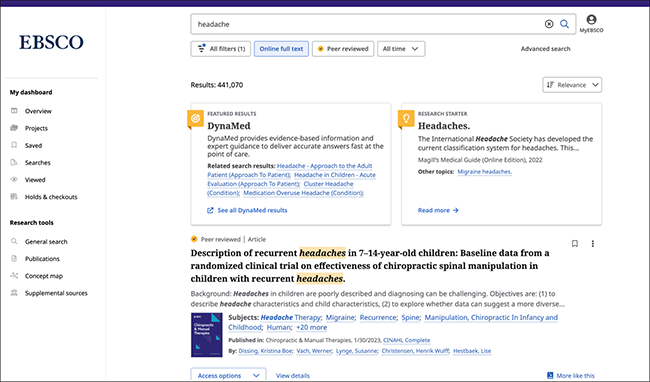
Task: Click More like this
Action: (x=570, y=376)
